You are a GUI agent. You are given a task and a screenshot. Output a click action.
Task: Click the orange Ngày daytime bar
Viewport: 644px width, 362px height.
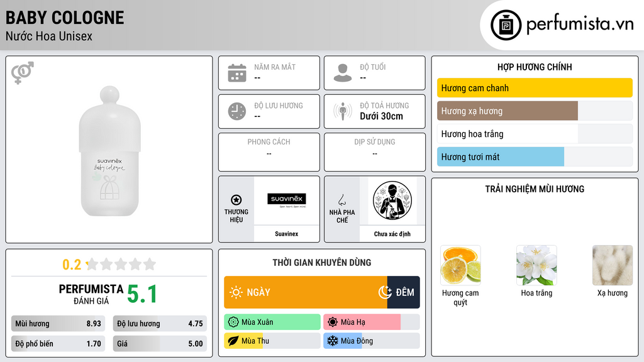(x=306, y=292)
